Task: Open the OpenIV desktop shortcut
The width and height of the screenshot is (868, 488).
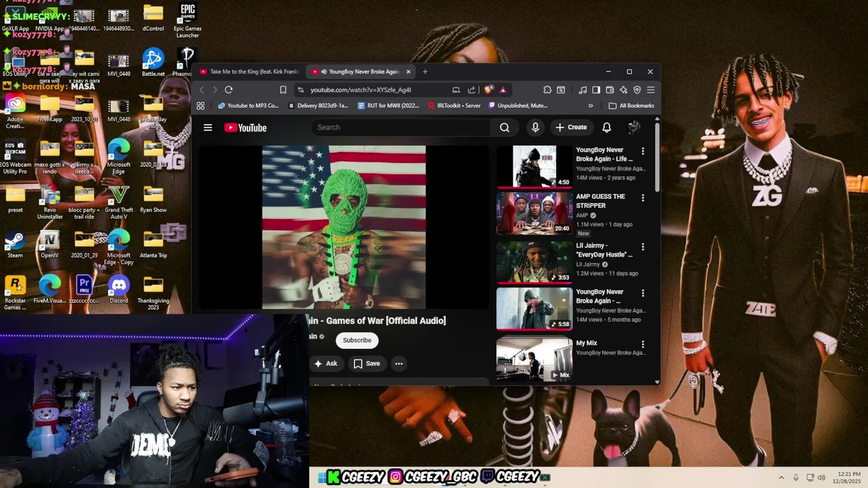Action: coord(50,245)
